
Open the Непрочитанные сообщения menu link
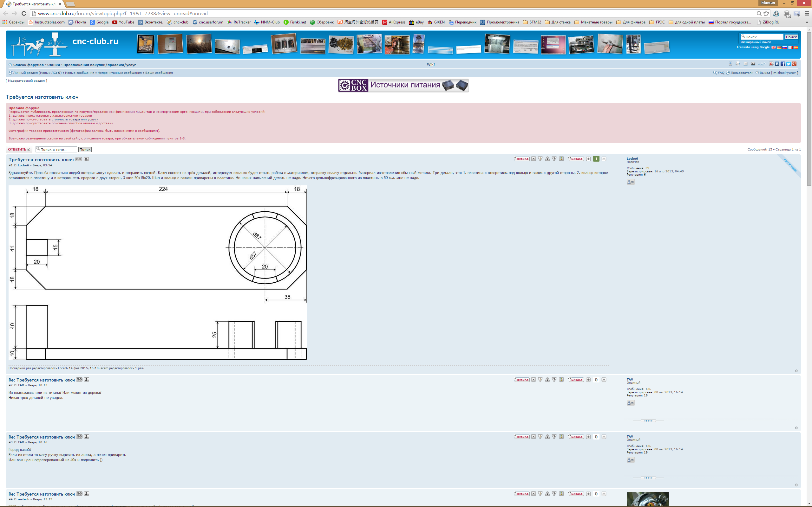(x=120, y=73)
